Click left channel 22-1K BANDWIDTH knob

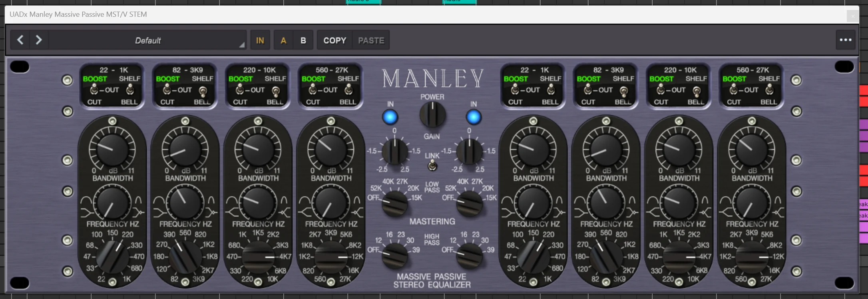coord(112,203)
